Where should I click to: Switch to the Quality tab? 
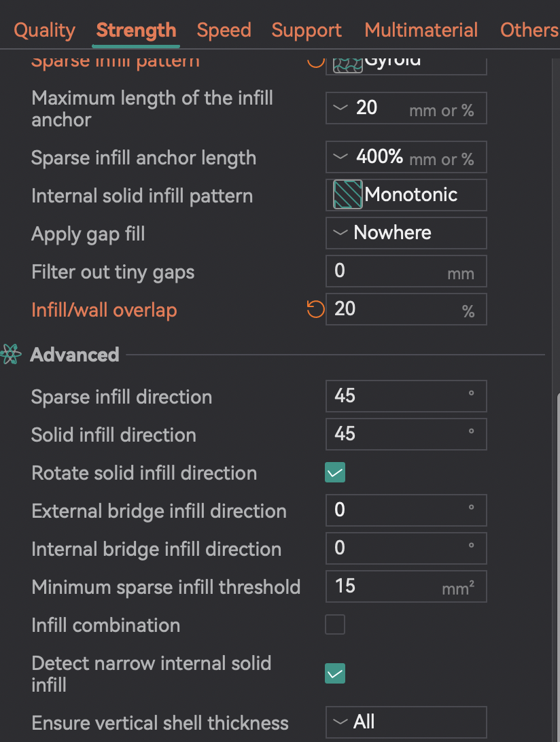44,31
